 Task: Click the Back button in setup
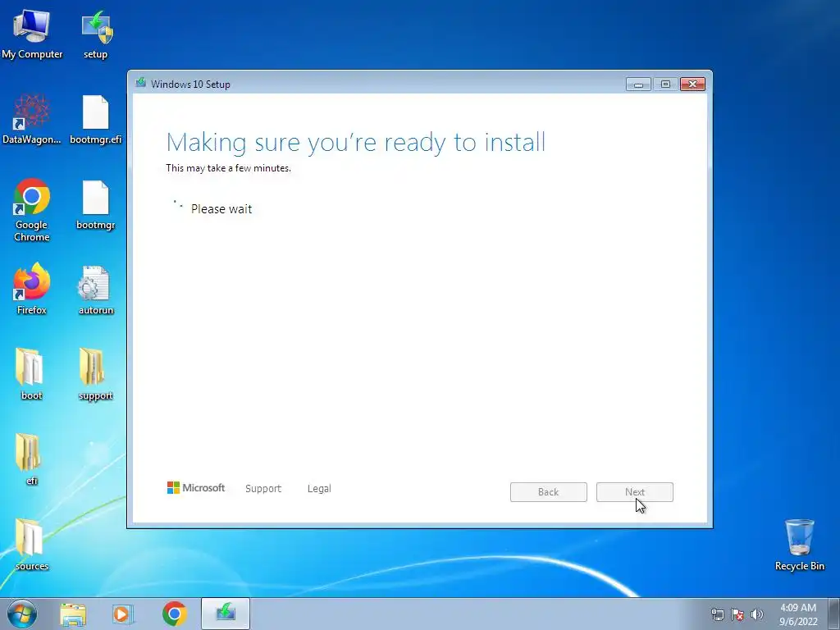click(549, 492)
